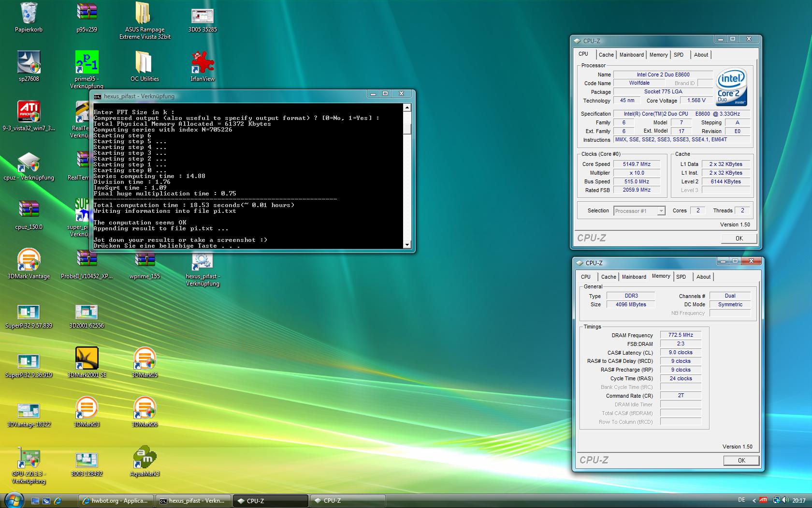Open Cache tab in lower CPU-Z window

pos(609,277)
